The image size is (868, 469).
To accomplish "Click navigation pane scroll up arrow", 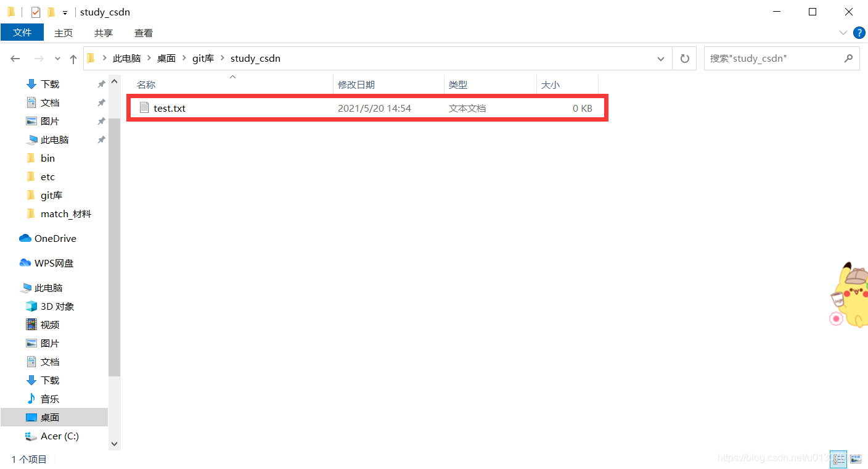I will point(114,81).
